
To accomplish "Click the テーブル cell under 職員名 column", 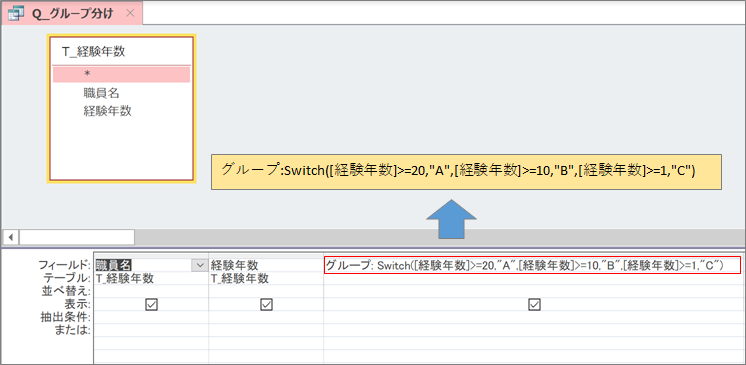I will click(151, 278).
